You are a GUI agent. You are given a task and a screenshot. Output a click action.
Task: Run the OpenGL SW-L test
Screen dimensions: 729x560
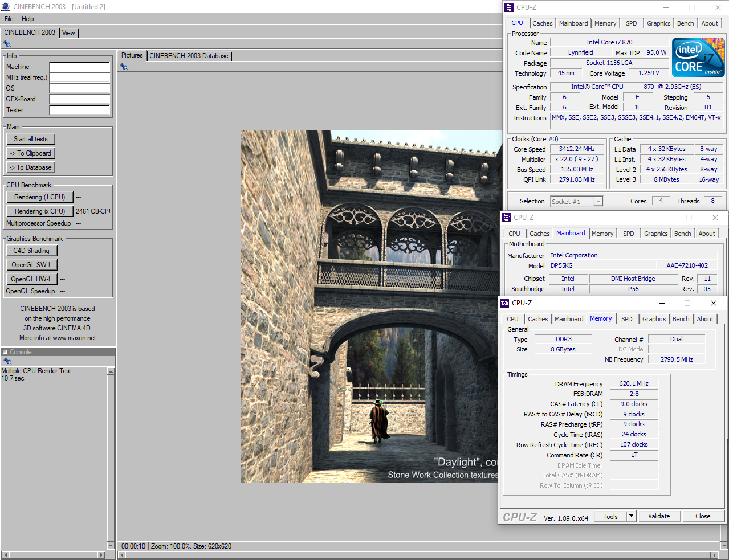pos(31,265)
